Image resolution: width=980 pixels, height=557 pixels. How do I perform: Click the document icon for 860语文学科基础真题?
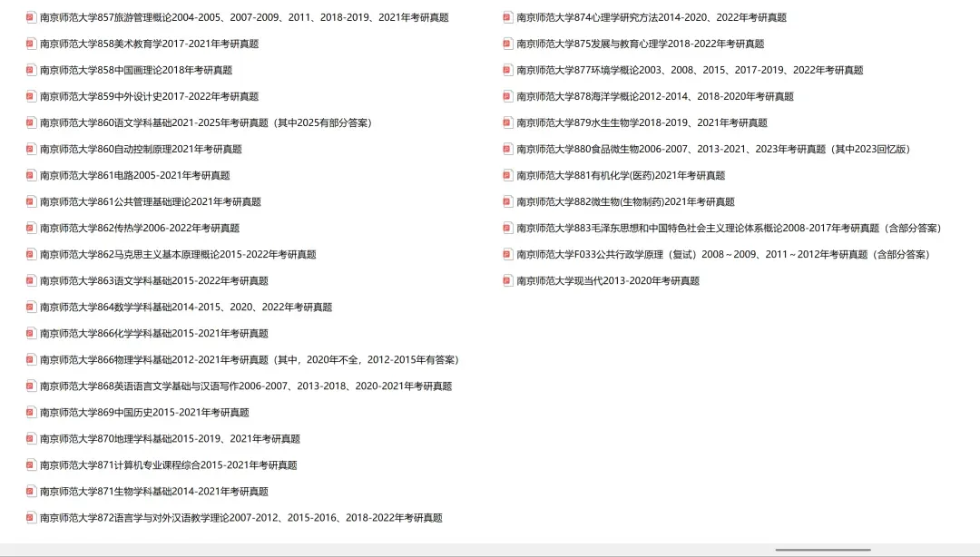point(30,122)
